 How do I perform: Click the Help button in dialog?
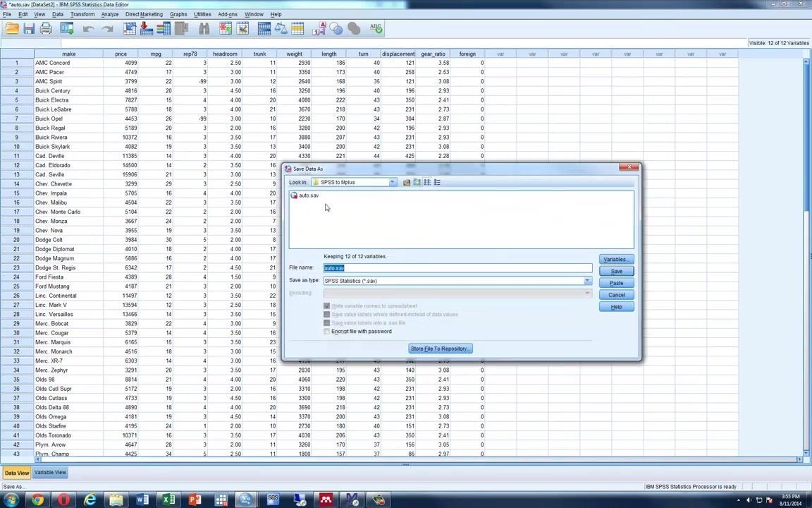click(616, 307)
